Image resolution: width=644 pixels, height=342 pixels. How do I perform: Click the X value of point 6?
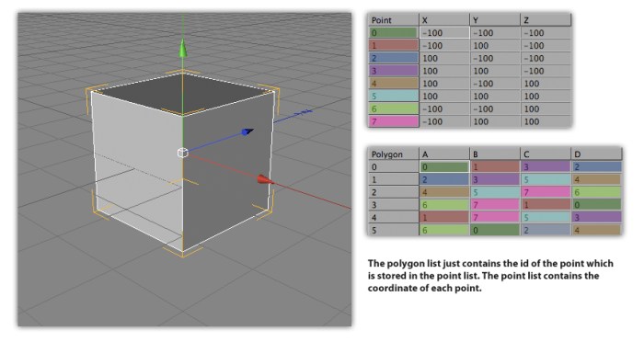pos(444,109)
